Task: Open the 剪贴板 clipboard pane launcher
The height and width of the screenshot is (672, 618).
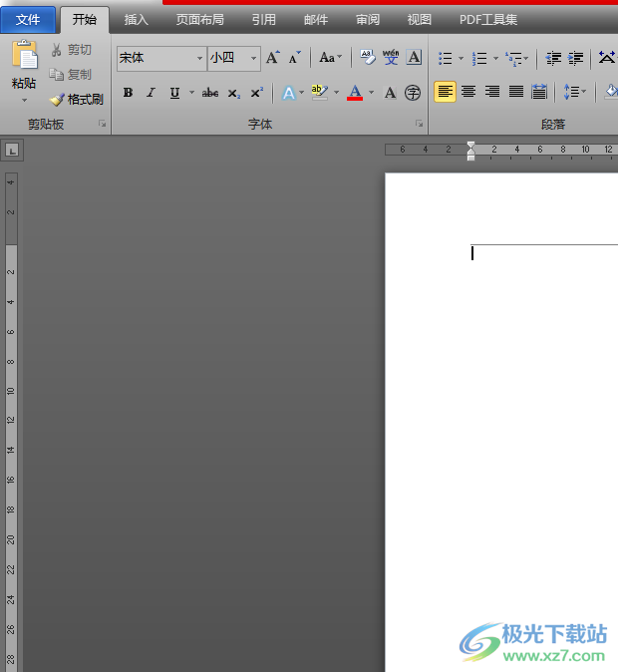Action: (x=102, y=124)
